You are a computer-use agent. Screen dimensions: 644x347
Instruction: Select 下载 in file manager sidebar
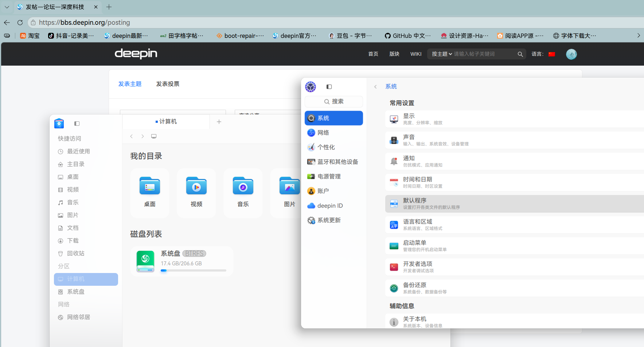tap(86, 241)
